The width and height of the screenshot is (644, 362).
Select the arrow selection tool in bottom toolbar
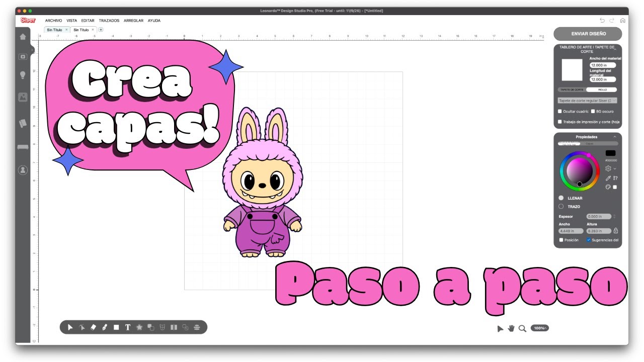click(x=70, y=327)
